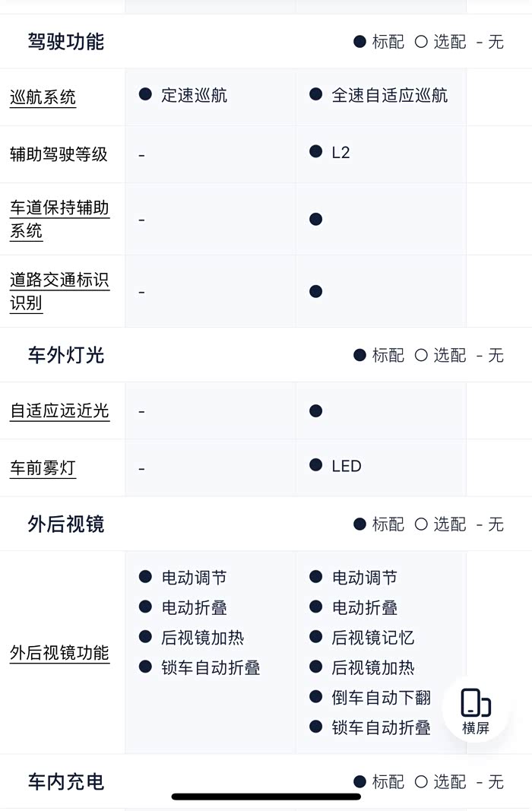Tap the 外后视镜 section header
The image size is (532, 811).
click(x=66, y=524)
